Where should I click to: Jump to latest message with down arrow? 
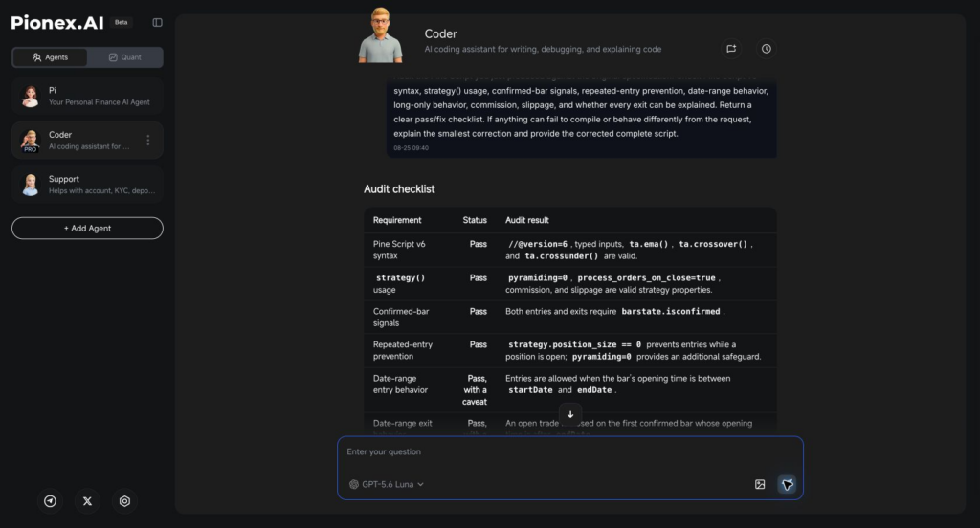tap(570, 414)
